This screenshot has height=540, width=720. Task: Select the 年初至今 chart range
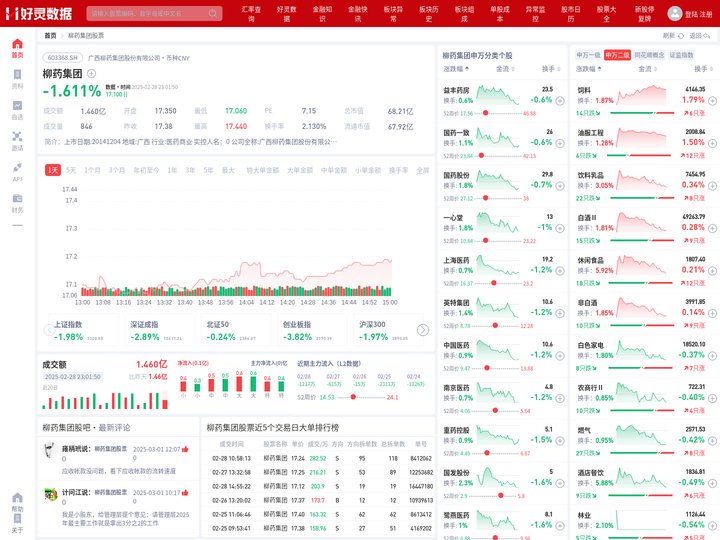click(146, 170)
